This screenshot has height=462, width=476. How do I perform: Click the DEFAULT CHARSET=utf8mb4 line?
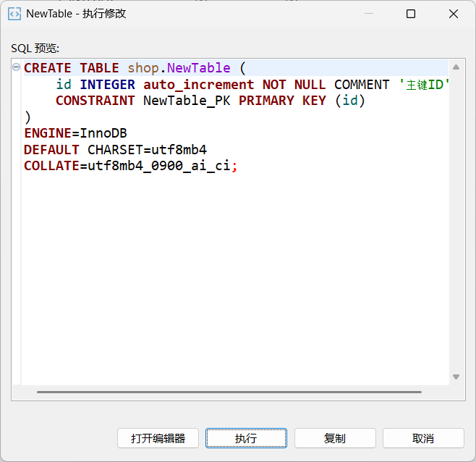pyautogui.click(x=115, y=150)
